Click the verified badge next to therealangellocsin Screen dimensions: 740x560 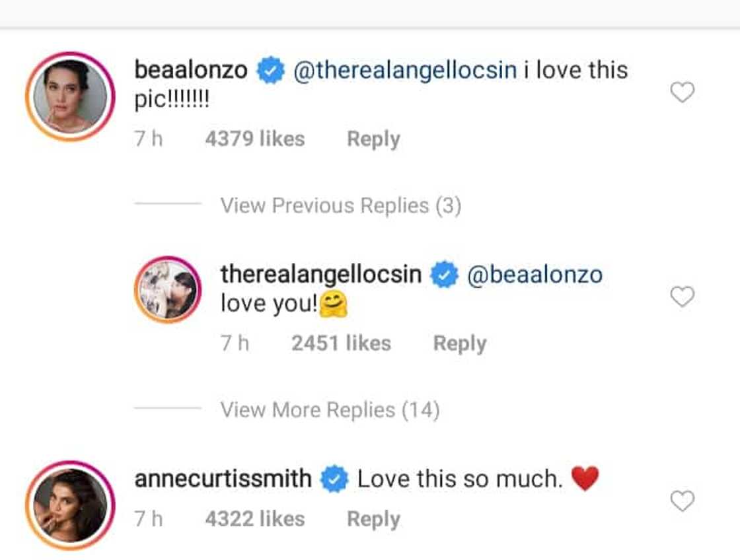pos(445,275)
